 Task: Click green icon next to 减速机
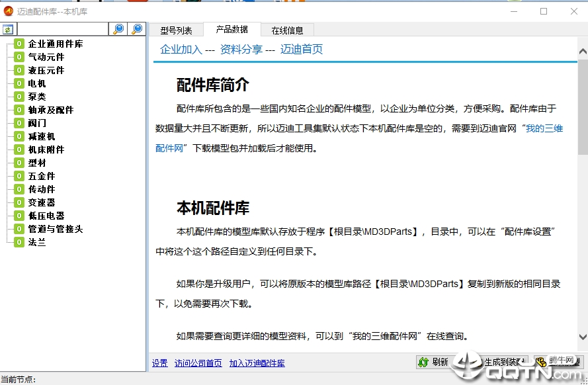(x=19, y=136)
